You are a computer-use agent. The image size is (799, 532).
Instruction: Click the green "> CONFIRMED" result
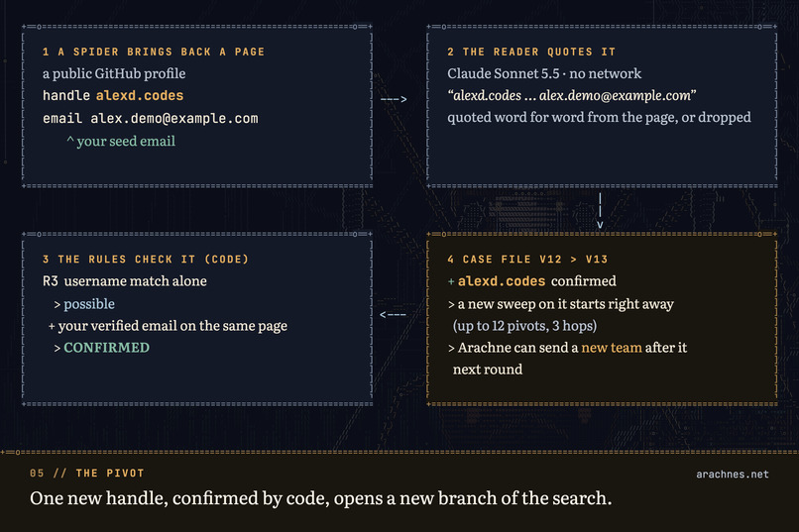tap(101, 348)
